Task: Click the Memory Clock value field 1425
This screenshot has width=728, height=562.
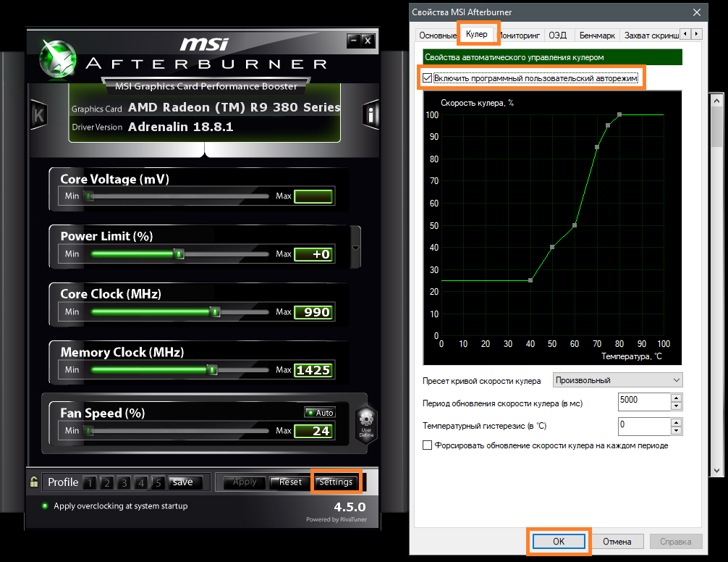Action: (313, 370)
